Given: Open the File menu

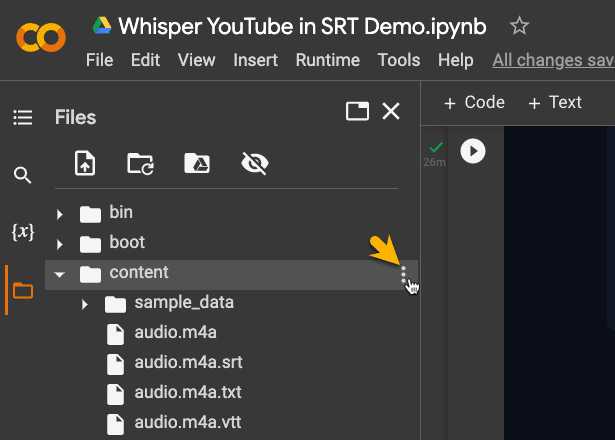Looking at the screenshot, I should tap(100, 60).
